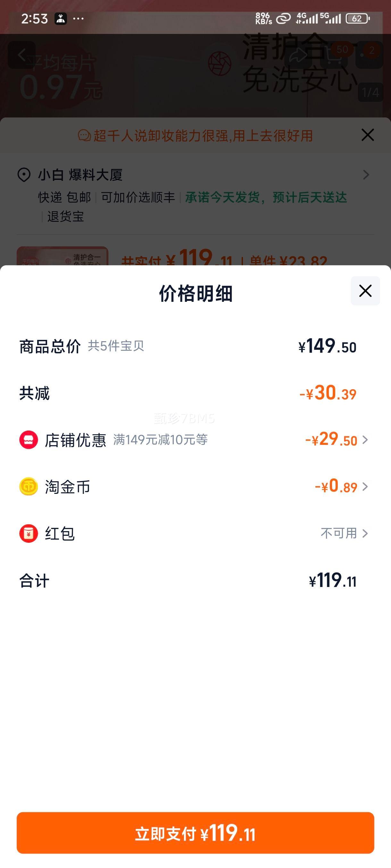The image size is (391, 868).
Task: Dismiss the 超千人说卸妆能力很强 review banner
Action: click(x=367, y=135)
